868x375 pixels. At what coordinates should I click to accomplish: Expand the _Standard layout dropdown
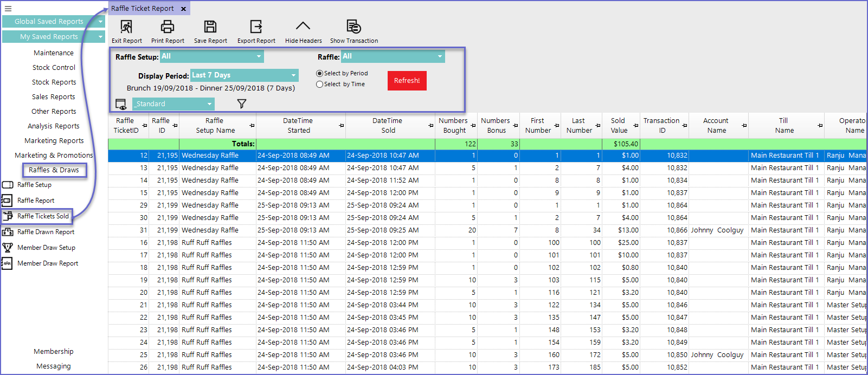[209, 104]
